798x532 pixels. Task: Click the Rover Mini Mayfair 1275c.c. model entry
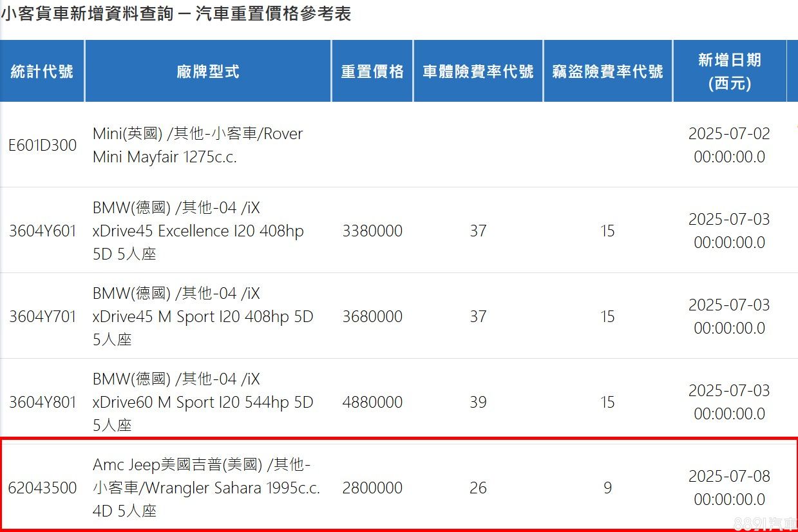click(x=197, y=146)
